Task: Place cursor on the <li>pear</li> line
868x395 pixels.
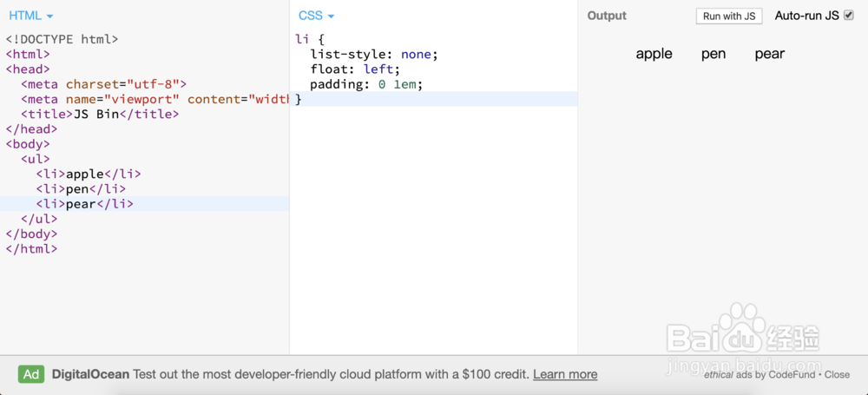Action: point(85,204)
